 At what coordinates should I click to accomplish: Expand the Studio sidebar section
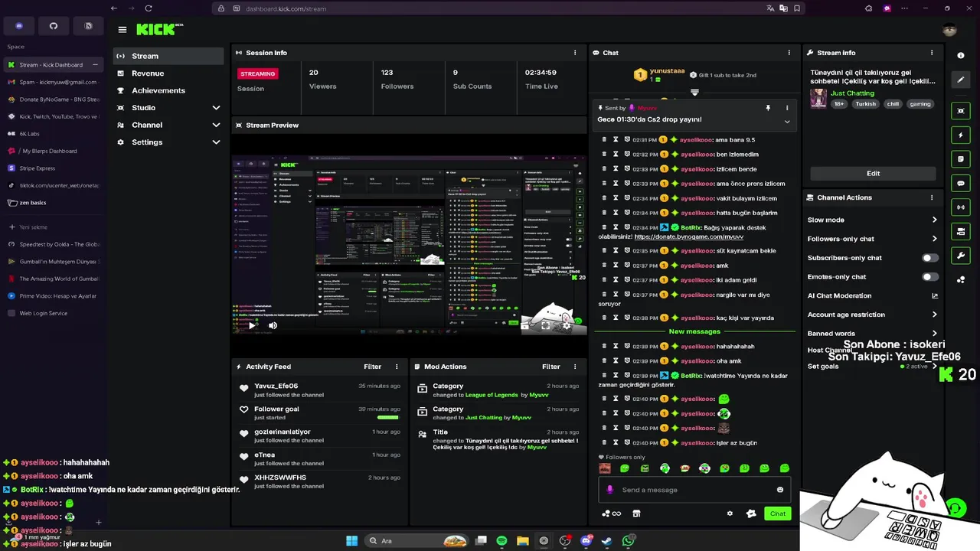[x=168, y=108]
